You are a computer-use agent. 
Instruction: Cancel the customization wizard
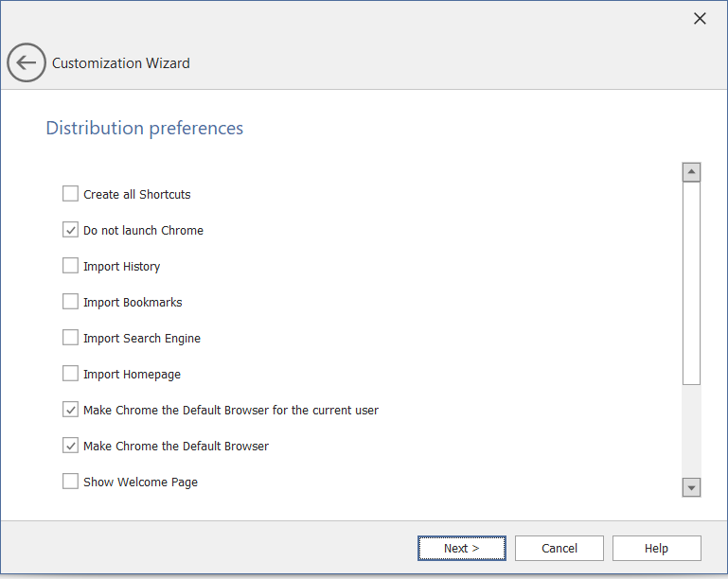pos(559,549)
